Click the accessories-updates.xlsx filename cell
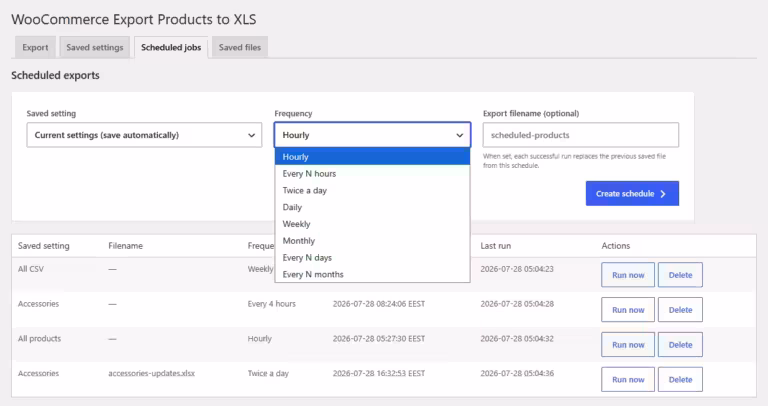 [x=151, y=373]
